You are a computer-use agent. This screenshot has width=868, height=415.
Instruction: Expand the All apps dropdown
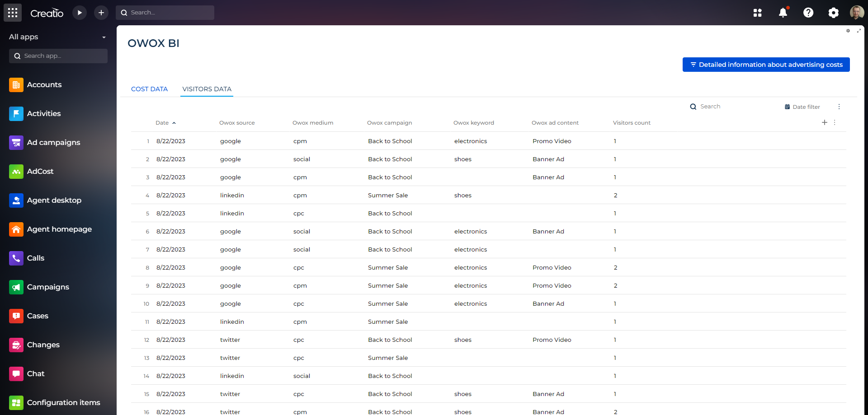(104, 37)
